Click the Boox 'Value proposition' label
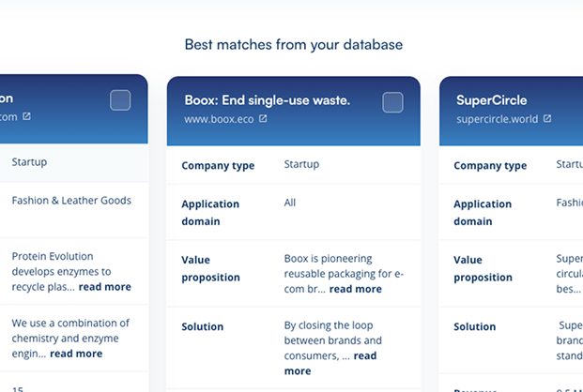Image resolution: width=583 pixels, height=392 pixels. (211, 268)
